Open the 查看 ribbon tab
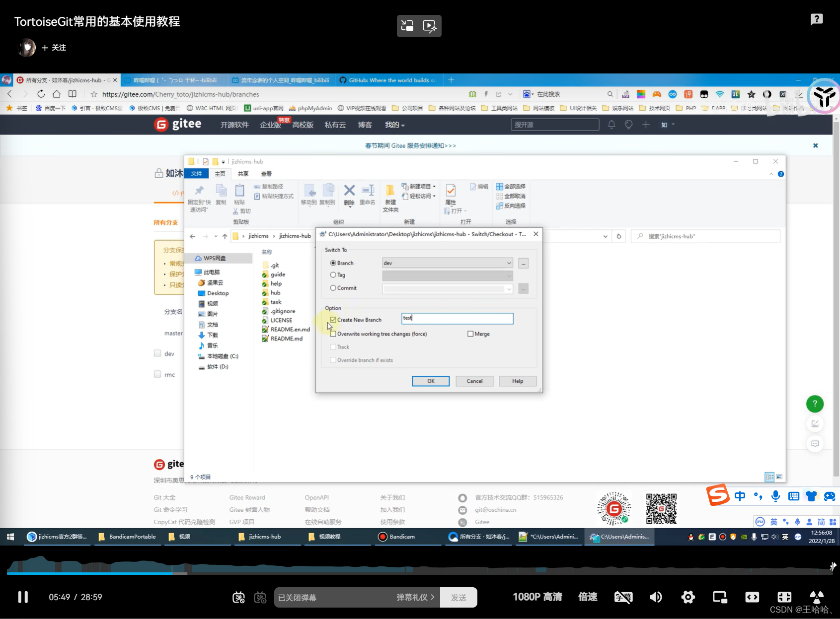 (266, 174)
